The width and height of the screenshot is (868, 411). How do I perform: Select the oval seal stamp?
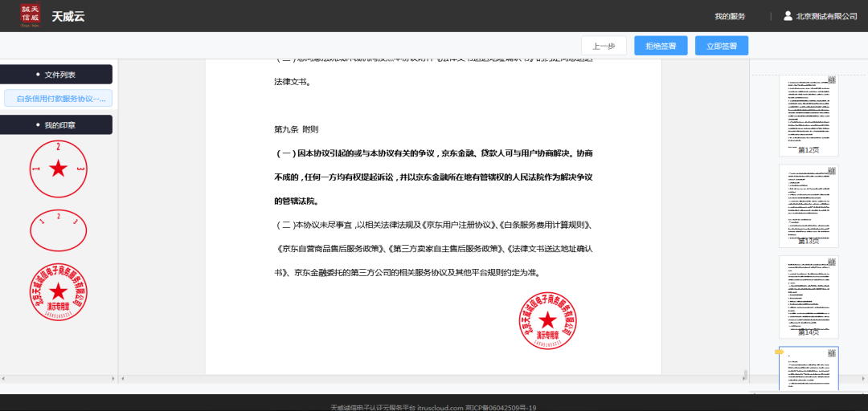[58, 230]
